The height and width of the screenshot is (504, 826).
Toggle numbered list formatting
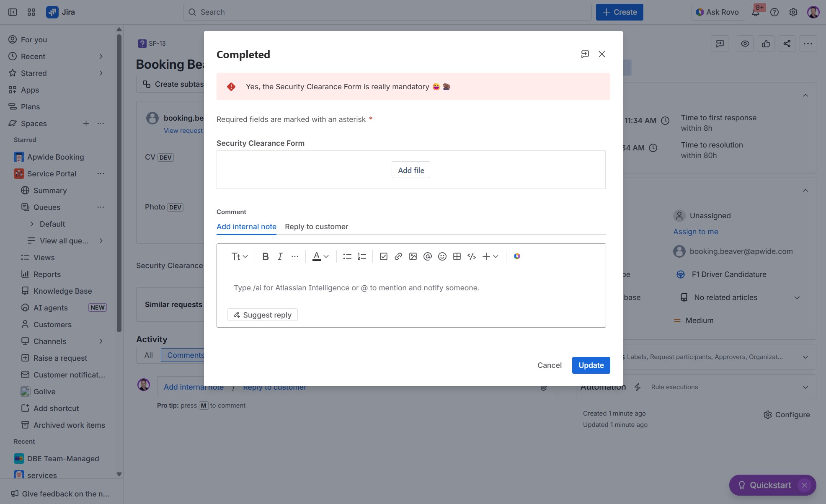click(361, 256)
